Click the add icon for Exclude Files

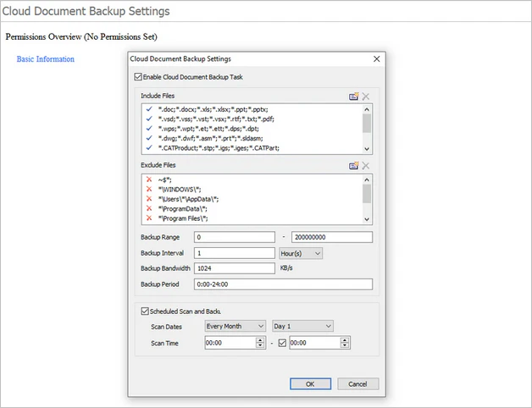coord(354,166)
